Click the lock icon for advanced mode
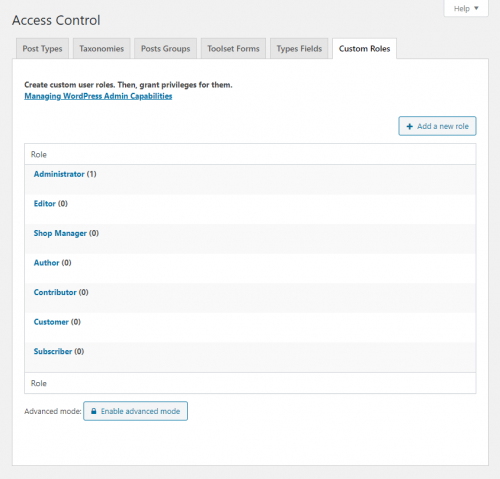 [94, 411]
